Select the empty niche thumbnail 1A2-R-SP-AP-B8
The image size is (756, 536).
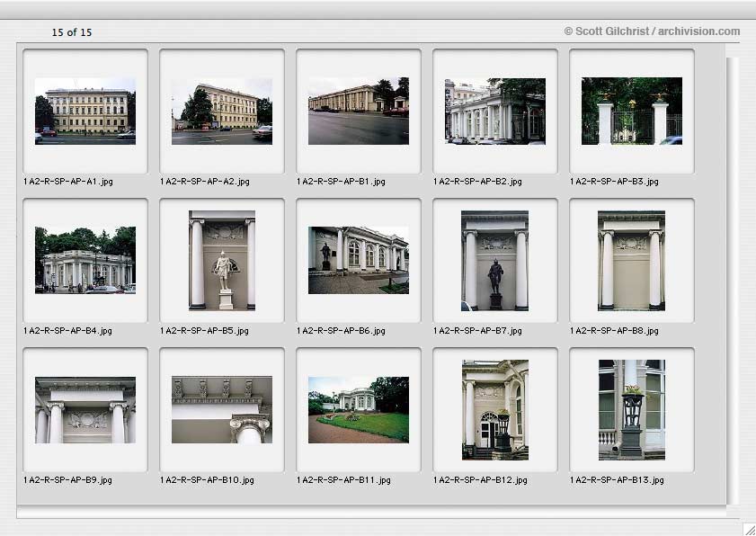[632, 261]
